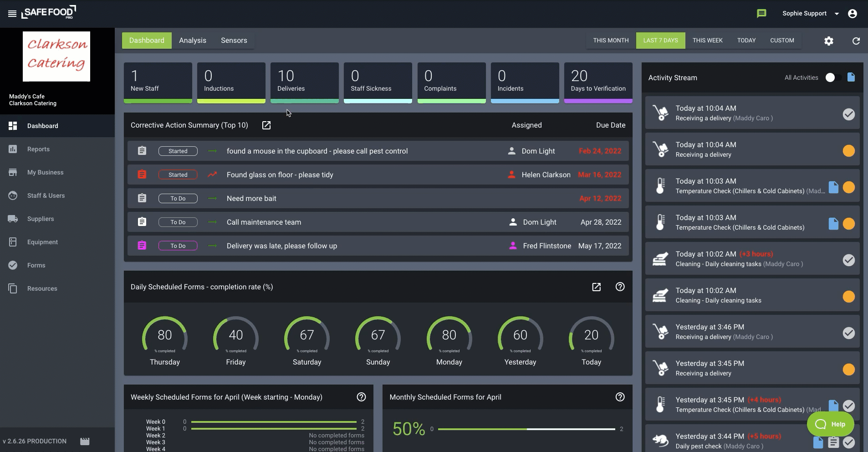Click the checkmark on first delivery activity
The image size is (868, 452).
point(849,114)
